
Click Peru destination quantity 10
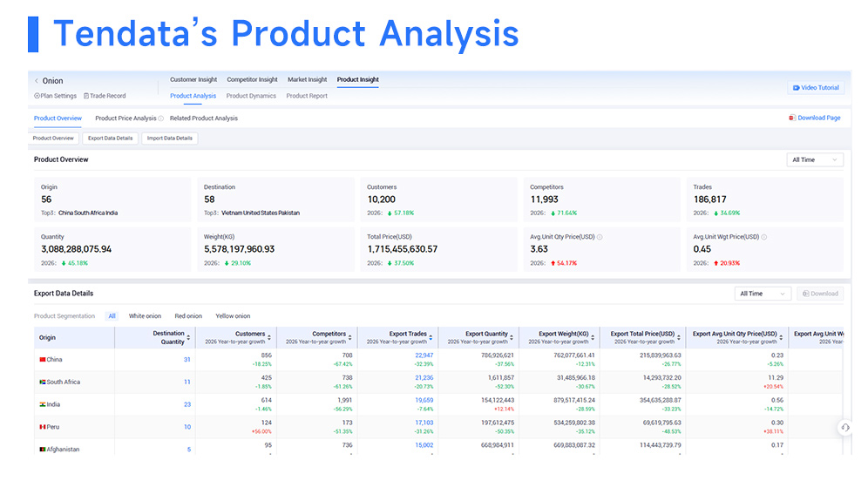coord(187,427)
